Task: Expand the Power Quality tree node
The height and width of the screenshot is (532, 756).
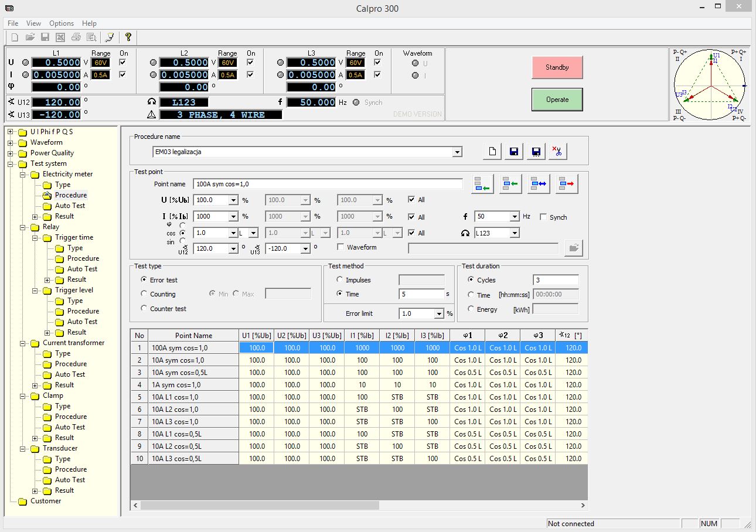Action: click(x=10, y=153)
